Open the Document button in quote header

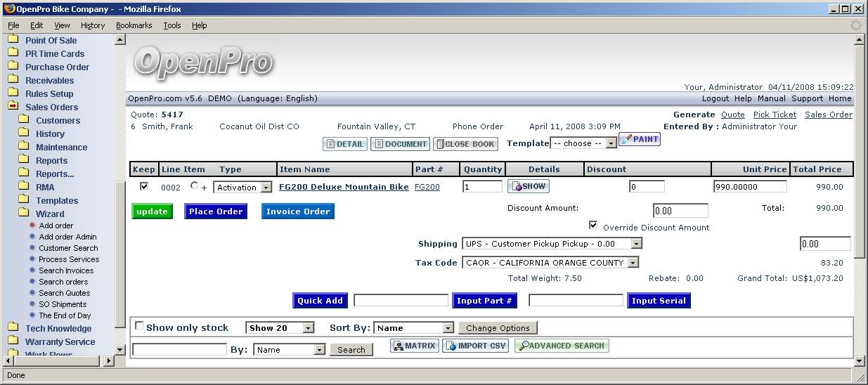[x=400, y=144]
